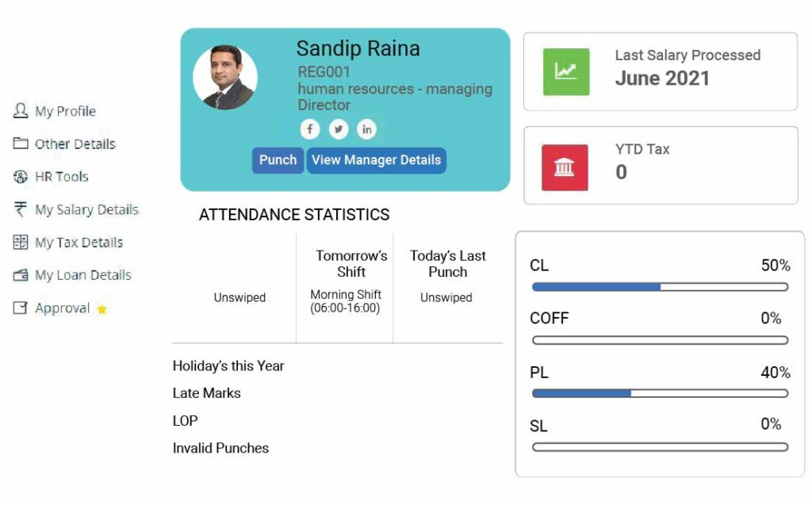This screenshot has height=505, width=812.
Task: Click the red bank icon beside YTD Tax
Action: point(564,168)
